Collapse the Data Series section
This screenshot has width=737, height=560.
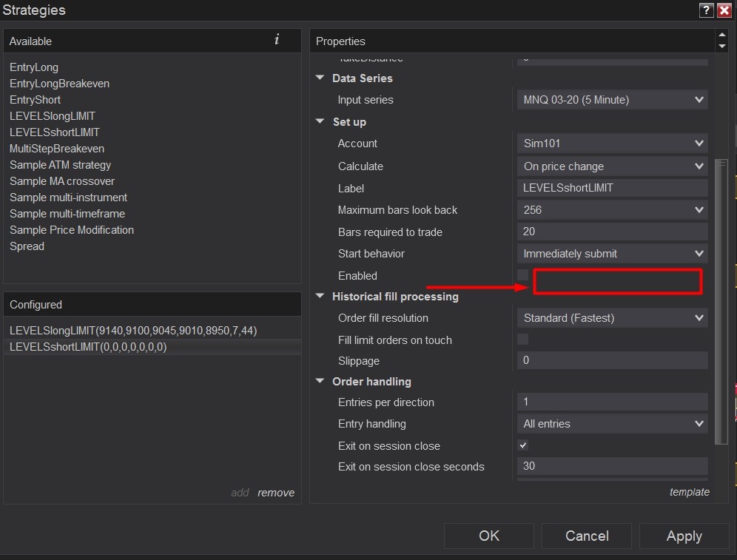pos(320,78)
